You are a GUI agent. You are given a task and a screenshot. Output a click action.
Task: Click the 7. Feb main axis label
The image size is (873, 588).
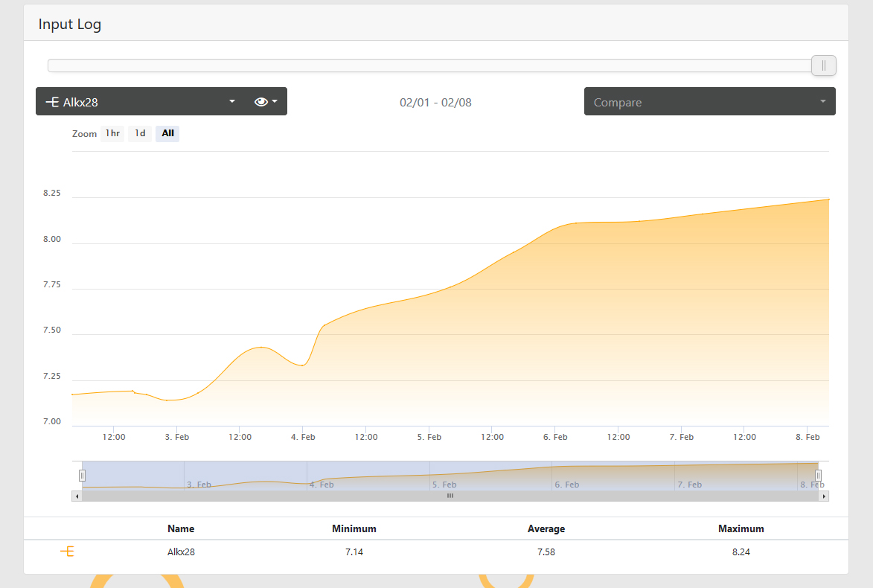tap(682, 437)
